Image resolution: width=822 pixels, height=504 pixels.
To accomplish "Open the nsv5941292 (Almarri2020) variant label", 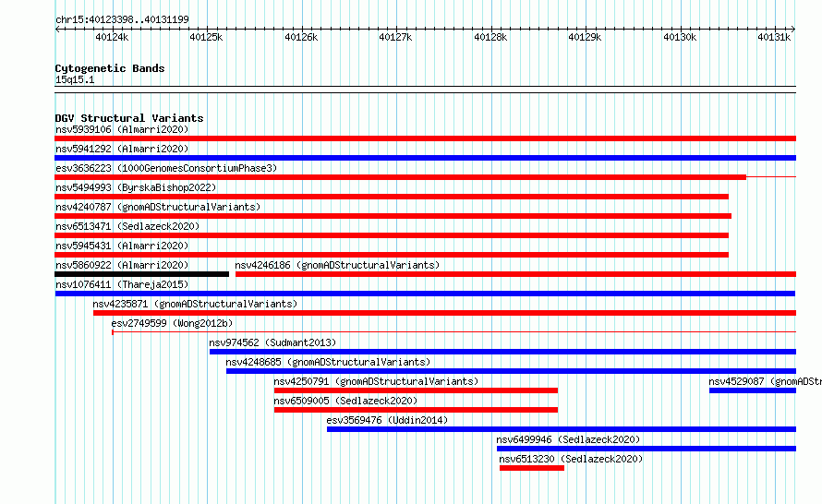I will coord(122,149).
